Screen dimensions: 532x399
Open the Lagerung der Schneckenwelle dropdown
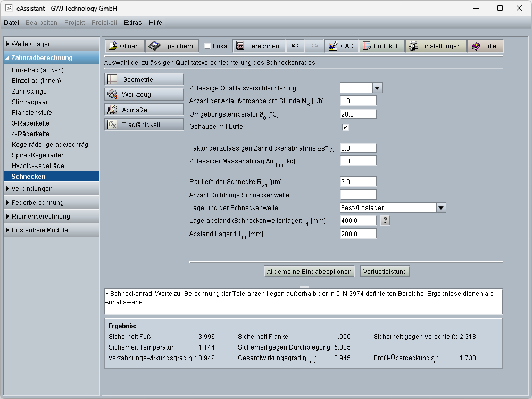coord(440,208)
